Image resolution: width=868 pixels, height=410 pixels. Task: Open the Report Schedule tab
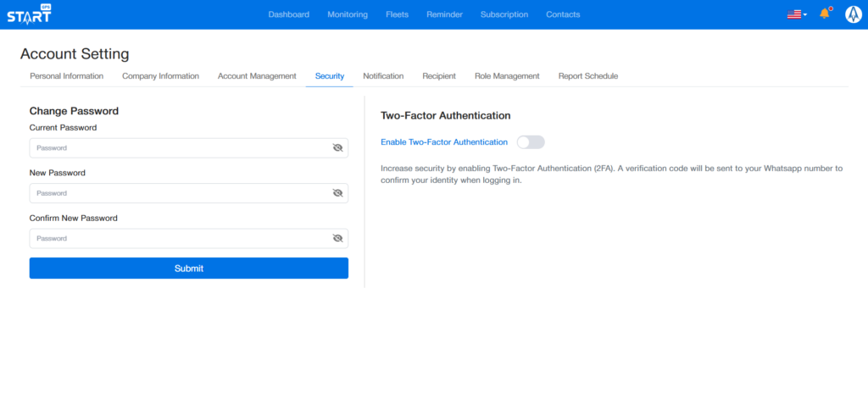click(x=587, y=76)
